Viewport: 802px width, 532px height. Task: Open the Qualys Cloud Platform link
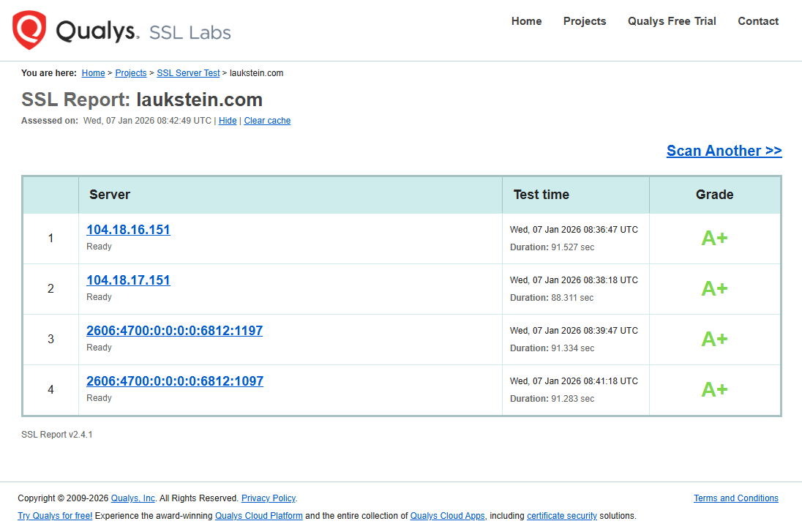coord(259,516)
